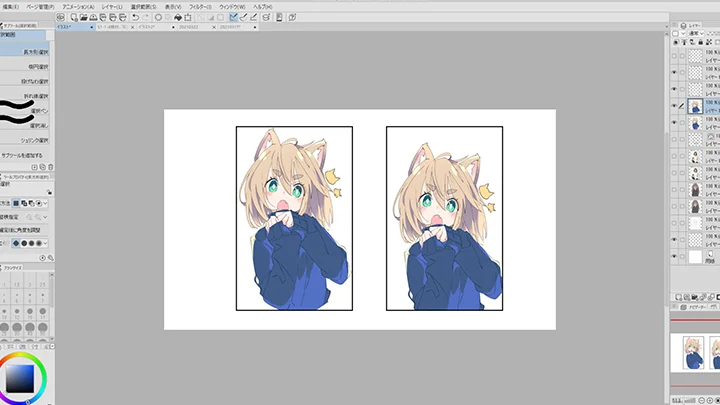This screenshot has height=405, width=720.
Task: Click the trash icon to delete sub tool
Action: [x=51, y=167]
